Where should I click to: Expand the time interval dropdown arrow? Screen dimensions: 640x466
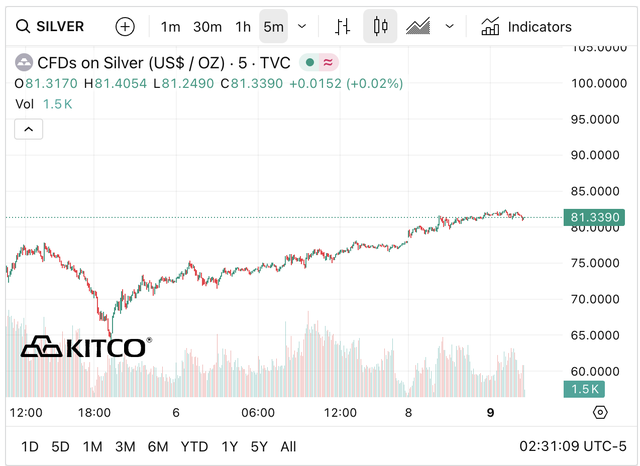coord(302,27)
